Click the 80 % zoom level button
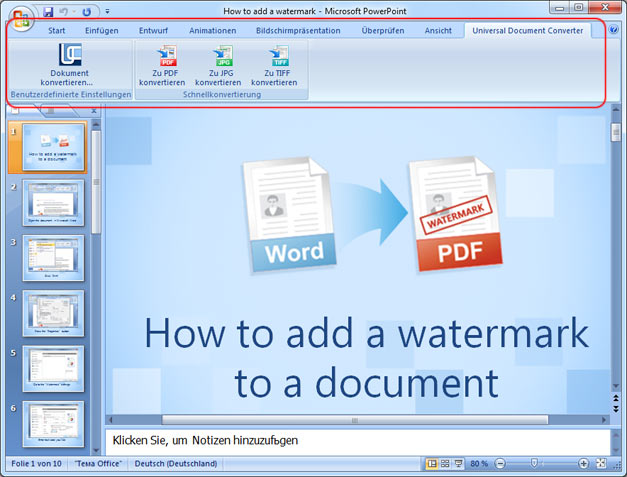The height and width of the screenshot is (477, 627). (479, 464)
